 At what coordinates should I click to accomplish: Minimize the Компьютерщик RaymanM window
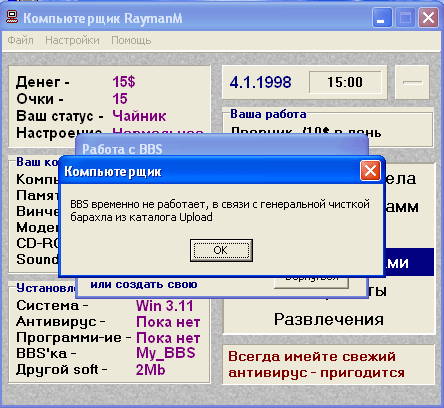pos(382,18)
